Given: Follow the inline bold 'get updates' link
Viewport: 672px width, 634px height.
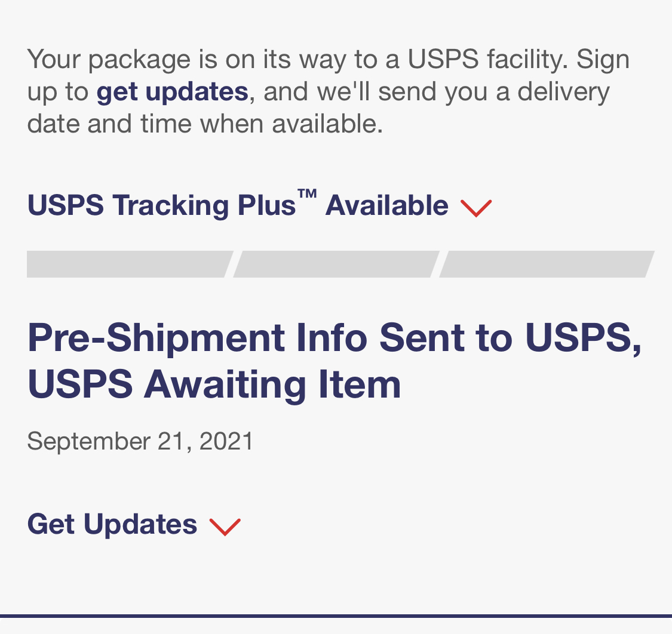Looking at the screenshot, I should [x=172, y=92].
